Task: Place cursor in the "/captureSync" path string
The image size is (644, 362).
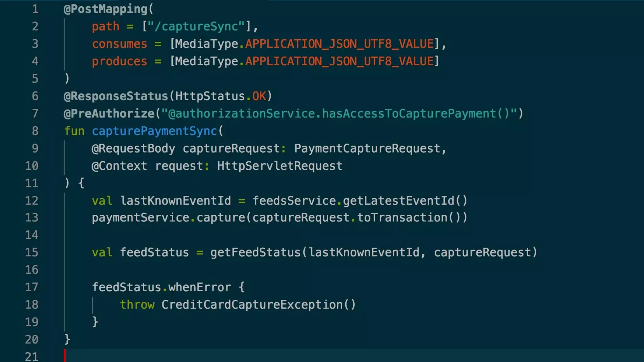Action: point(196,27)
